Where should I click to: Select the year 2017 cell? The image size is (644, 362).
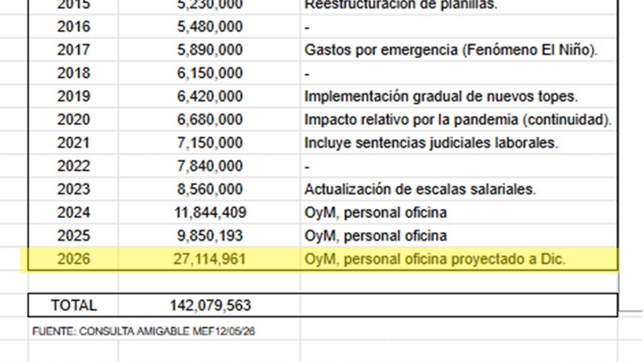(x=73, y=50)
